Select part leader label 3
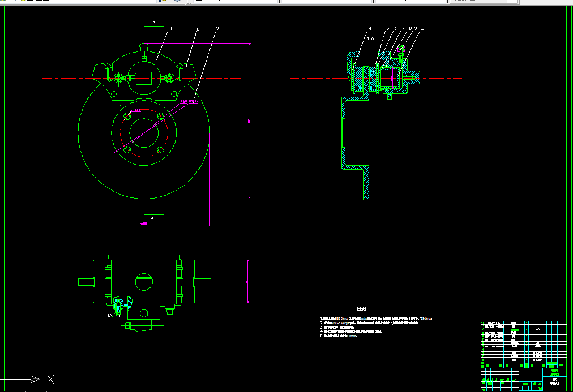The height and width of the screenshot is (392, 573). [x=217, y=28]
